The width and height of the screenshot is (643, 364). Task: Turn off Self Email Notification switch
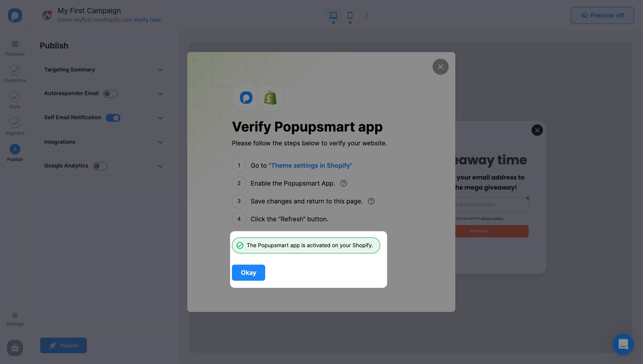[113, 118]
